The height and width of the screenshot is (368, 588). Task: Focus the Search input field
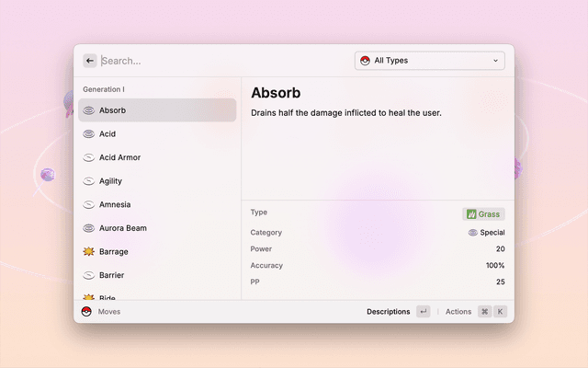[220, 61]
